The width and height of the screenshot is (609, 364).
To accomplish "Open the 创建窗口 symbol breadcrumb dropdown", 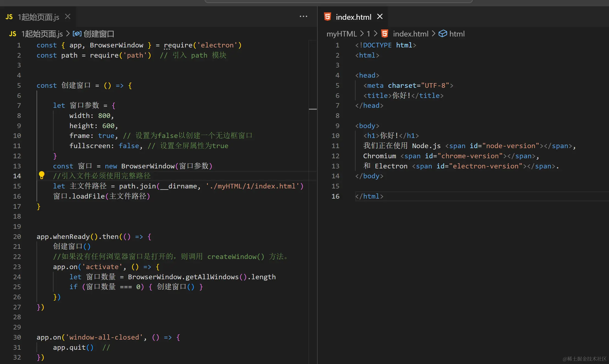I will [99, 34].
